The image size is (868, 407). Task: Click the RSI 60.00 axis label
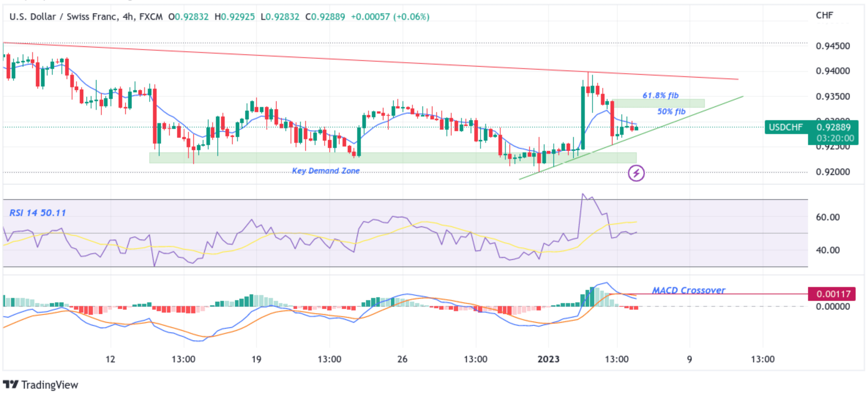[828, 217]
